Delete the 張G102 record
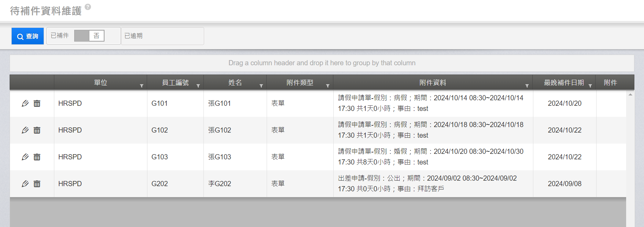 pyautogui.click(x=37, y=130)
